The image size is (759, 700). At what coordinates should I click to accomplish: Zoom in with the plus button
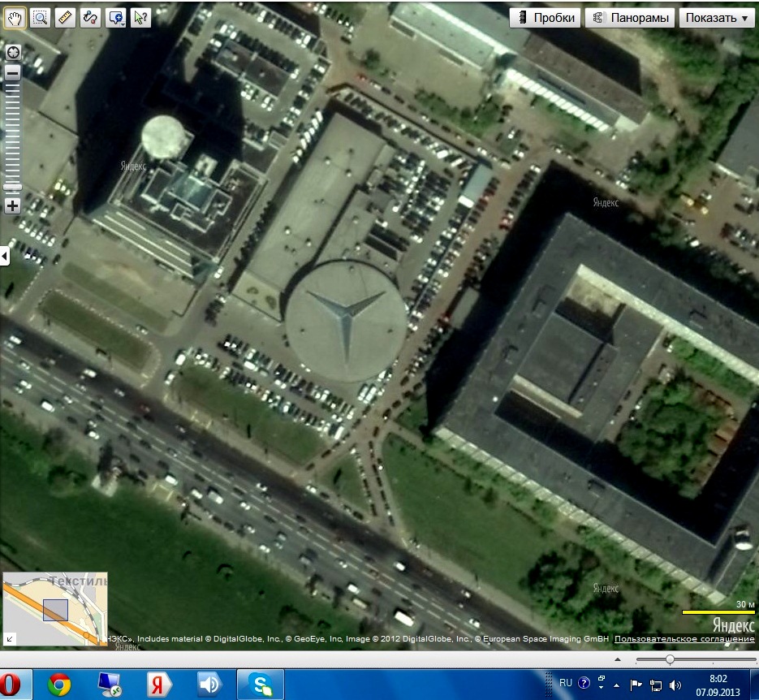(x=13, y=205)
